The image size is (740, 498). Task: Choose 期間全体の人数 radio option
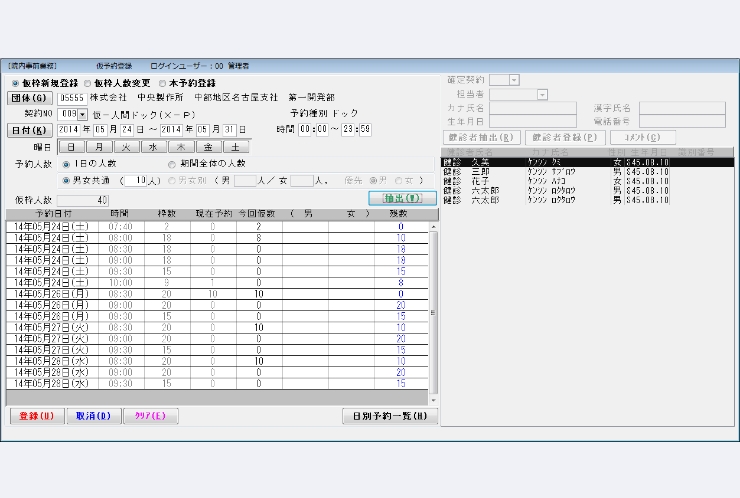tap(172, 164)
